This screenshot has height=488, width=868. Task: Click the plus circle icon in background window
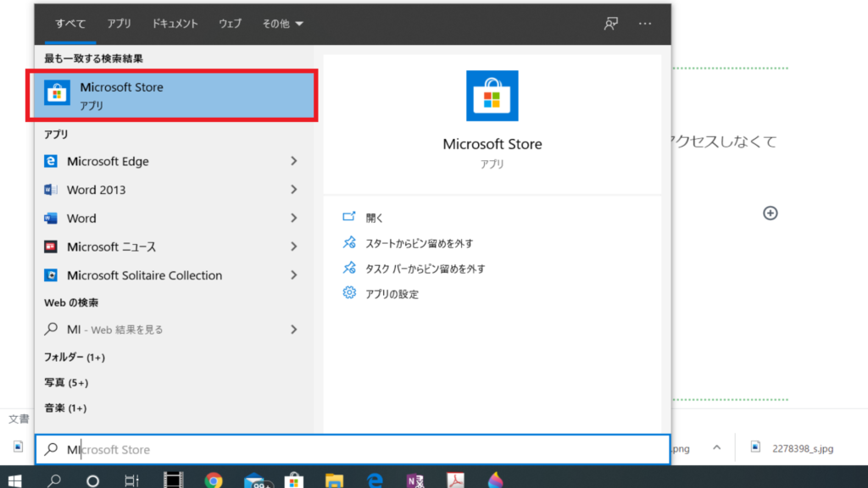[770, 213]
